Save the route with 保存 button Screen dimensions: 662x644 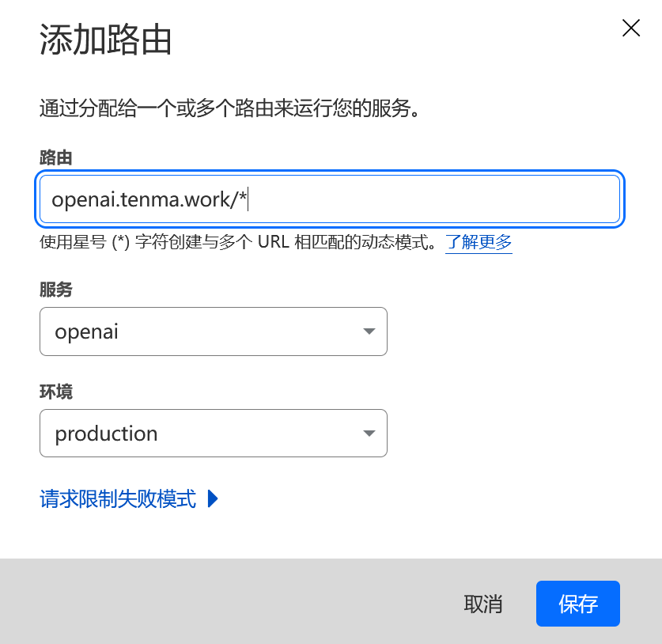[x=577, y=604]
